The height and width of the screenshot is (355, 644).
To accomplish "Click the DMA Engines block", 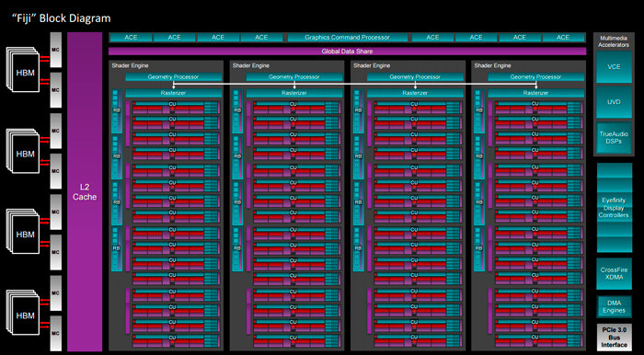I will [x=614, y=307].
